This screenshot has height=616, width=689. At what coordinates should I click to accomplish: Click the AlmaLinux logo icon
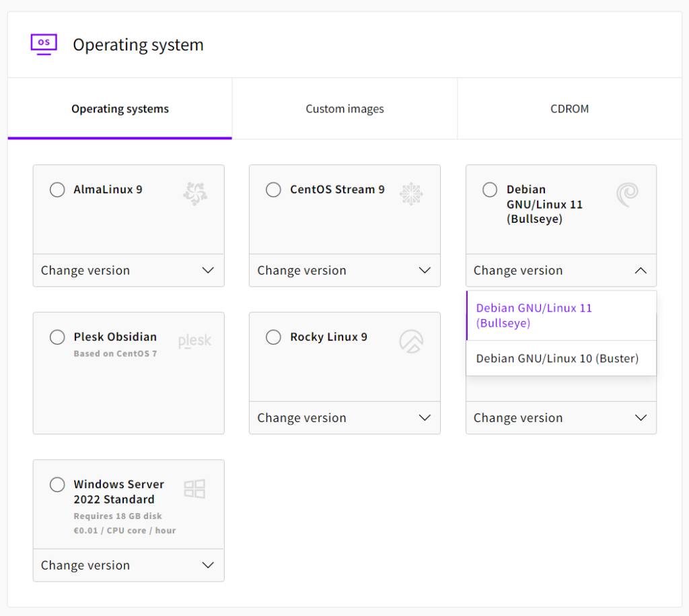(195, 193)
